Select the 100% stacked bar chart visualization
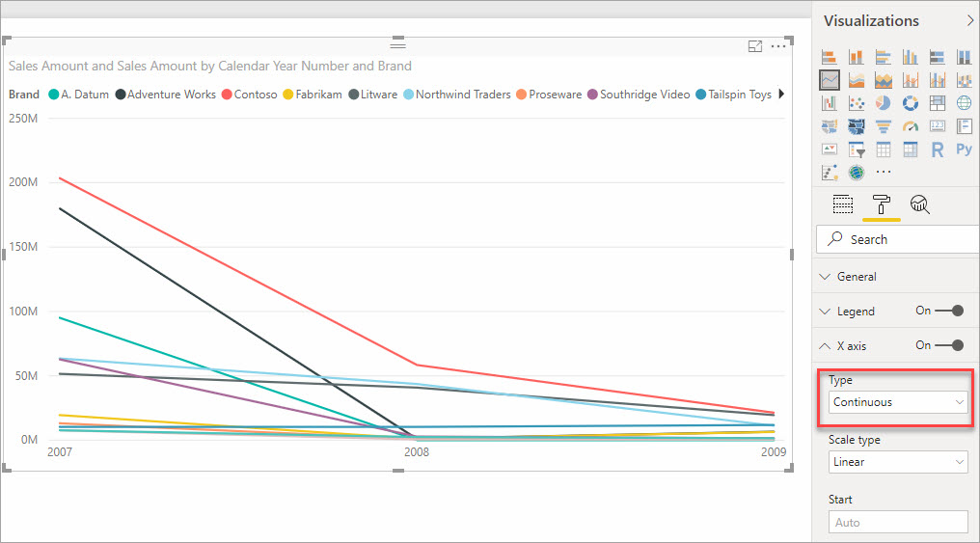 pos(937,57)
